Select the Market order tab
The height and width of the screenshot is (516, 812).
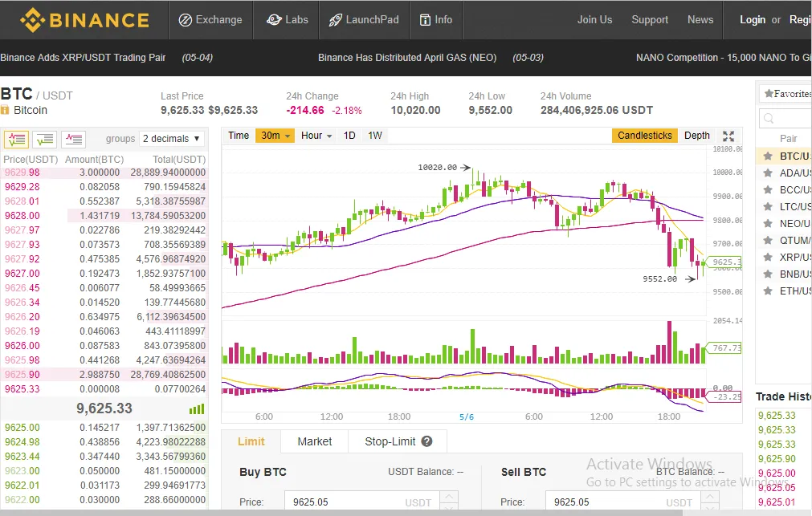pos(314,441)
